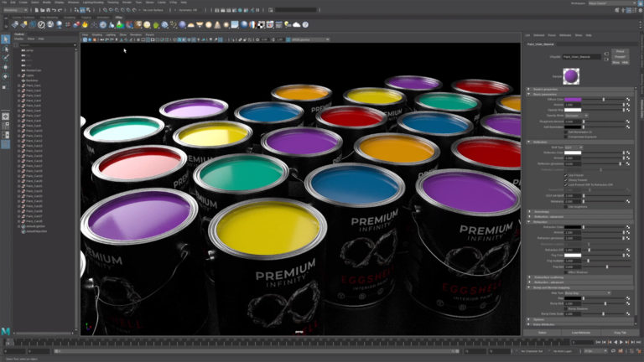
Task: Open map button beside Fog Color
Action: click(627, 255)
